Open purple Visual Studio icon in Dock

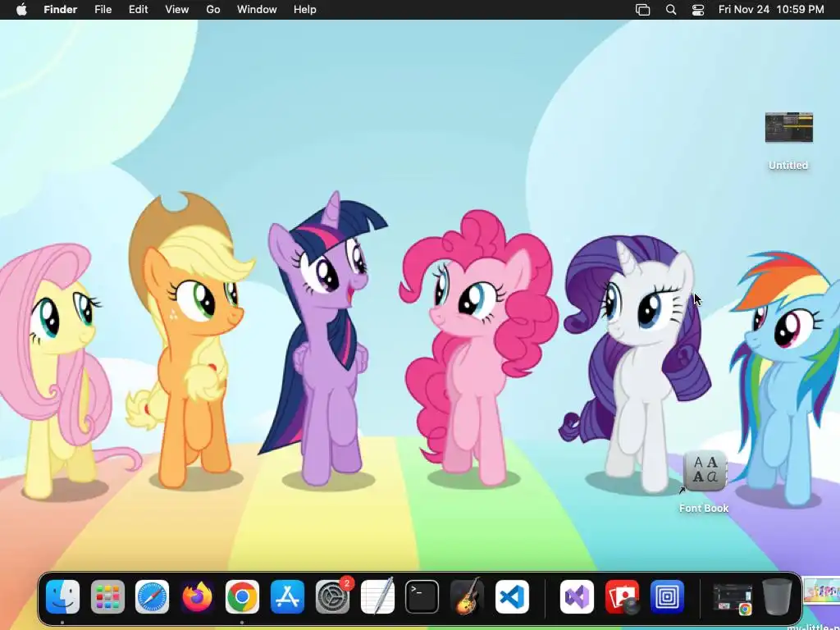[x=577, y=597]
